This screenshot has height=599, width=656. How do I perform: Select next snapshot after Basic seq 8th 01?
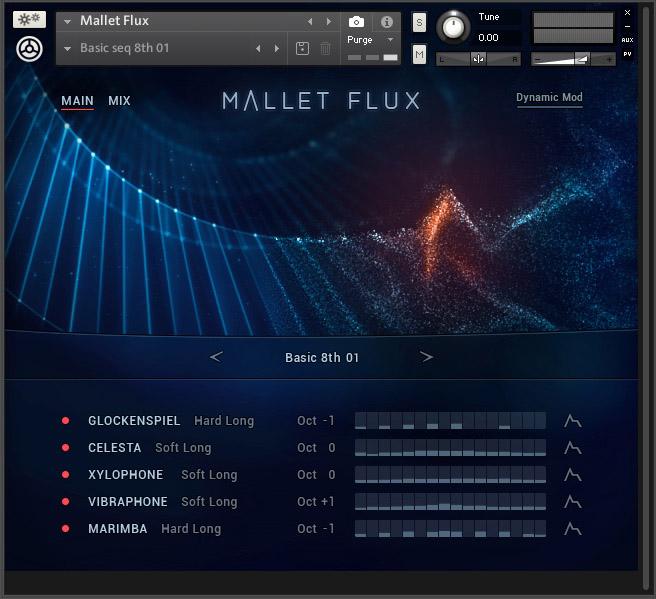(277, 49)
